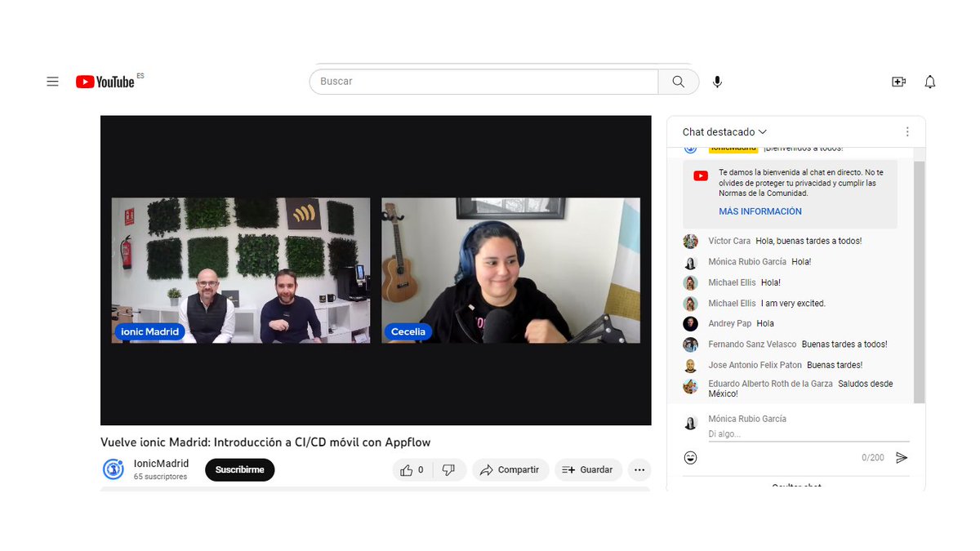Open chat options three-dot menu

click(x=907, y=132)
